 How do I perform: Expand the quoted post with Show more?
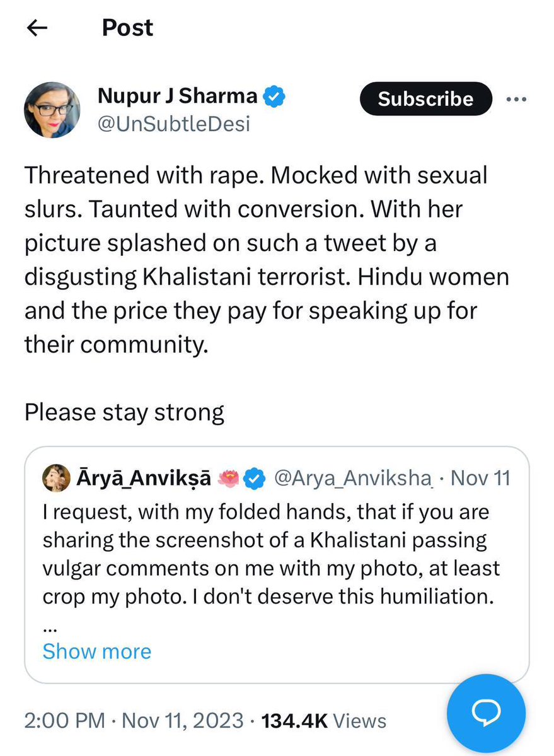[96, 651]
